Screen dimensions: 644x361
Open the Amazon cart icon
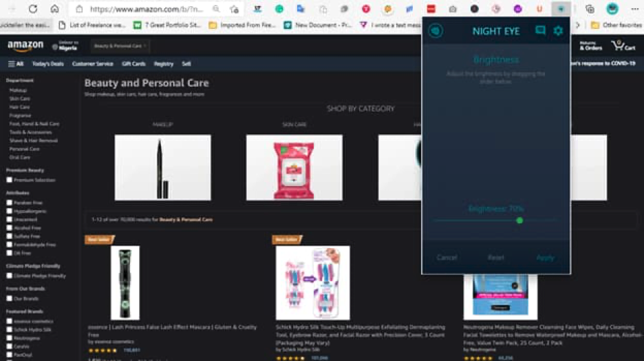[x=623, y=45]
